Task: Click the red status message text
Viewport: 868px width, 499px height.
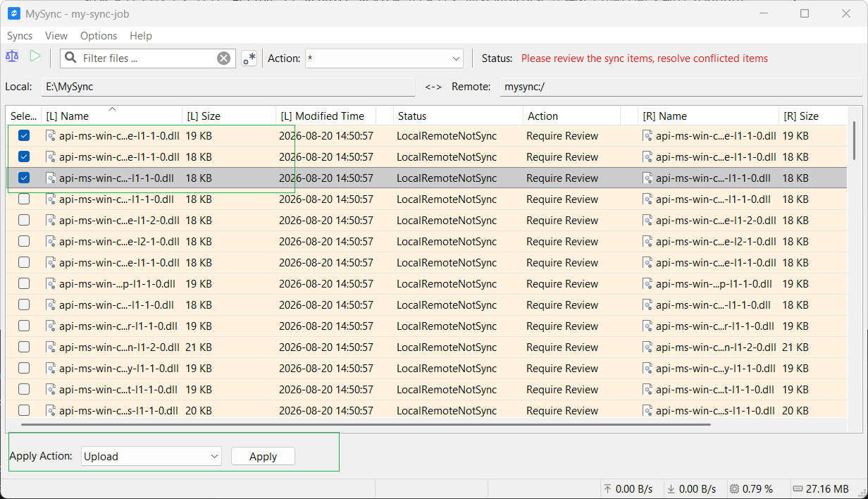Action: point(645,58)
